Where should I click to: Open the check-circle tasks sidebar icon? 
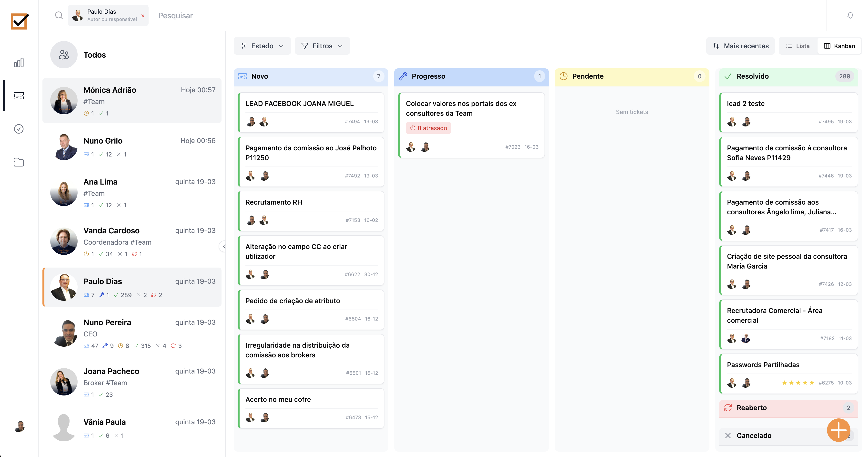pos(19,129)
